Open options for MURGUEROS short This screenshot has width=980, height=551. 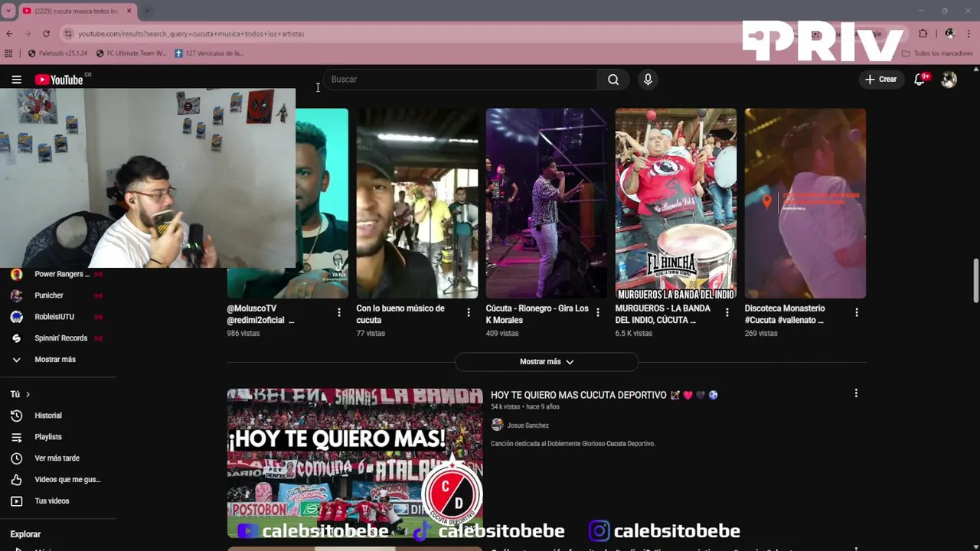pos(727,312)
